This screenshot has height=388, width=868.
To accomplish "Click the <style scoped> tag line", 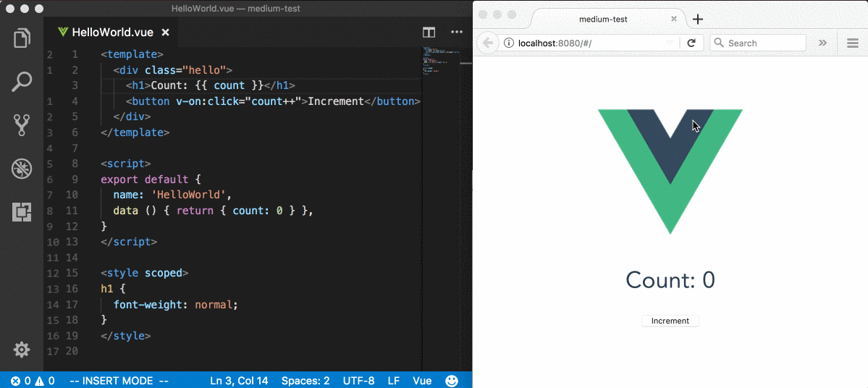I will (145, 274).
